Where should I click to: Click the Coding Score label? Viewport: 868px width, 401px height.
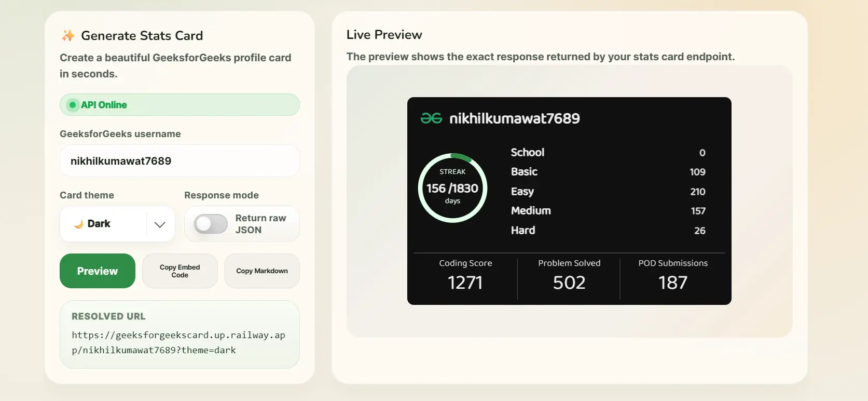[x=465, y=263]
